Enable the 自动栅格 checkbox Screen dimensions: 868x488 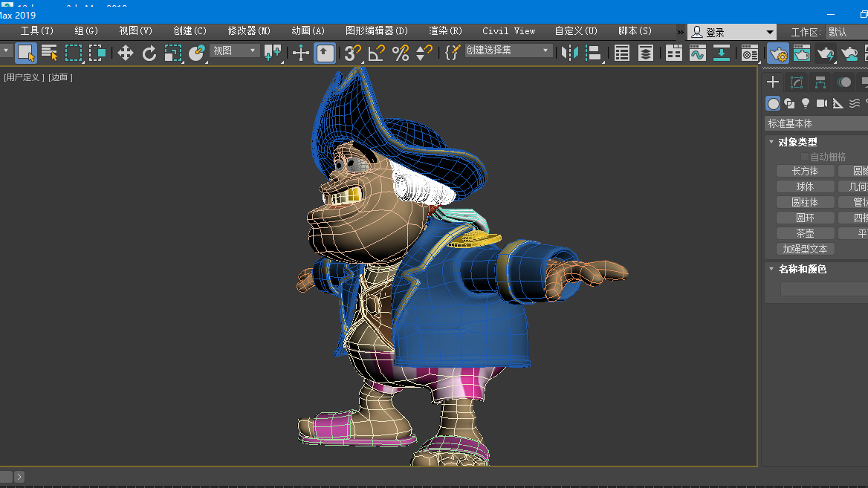[805, 157]
